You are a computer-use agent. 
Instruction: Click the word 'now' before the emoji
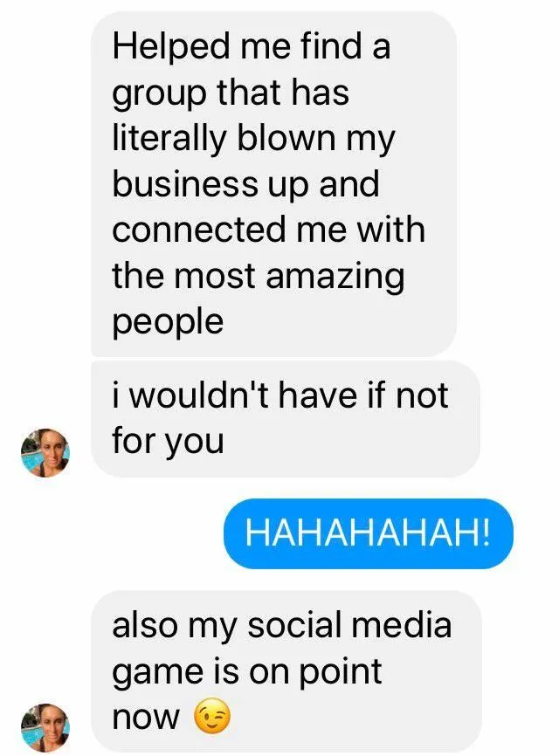[146, 718]
